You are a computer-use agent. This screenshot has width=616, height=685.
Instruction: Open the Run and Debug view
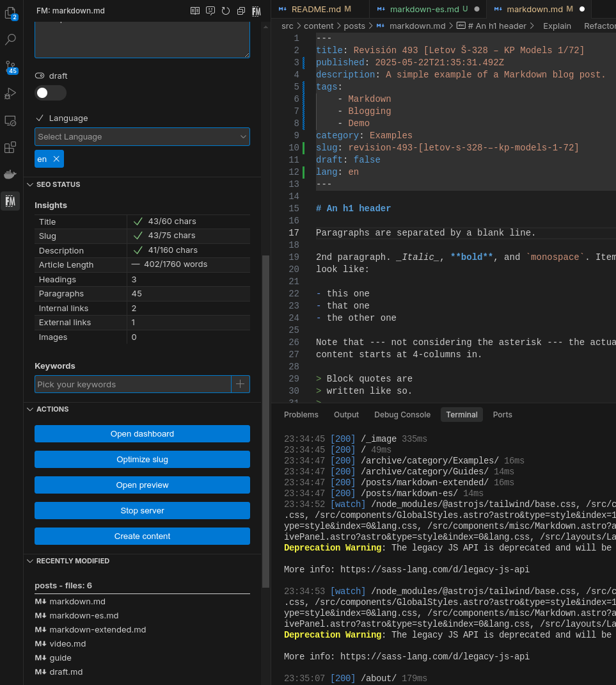[10, 93]
